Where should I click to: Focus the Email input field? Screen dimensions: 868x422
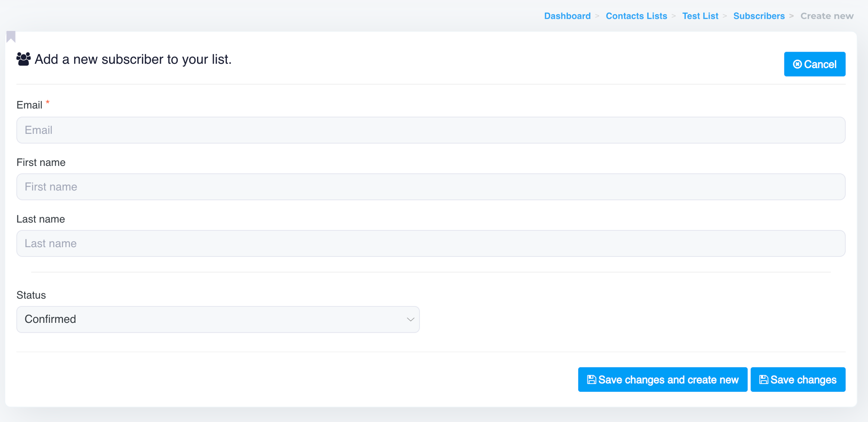click(431, 130)
